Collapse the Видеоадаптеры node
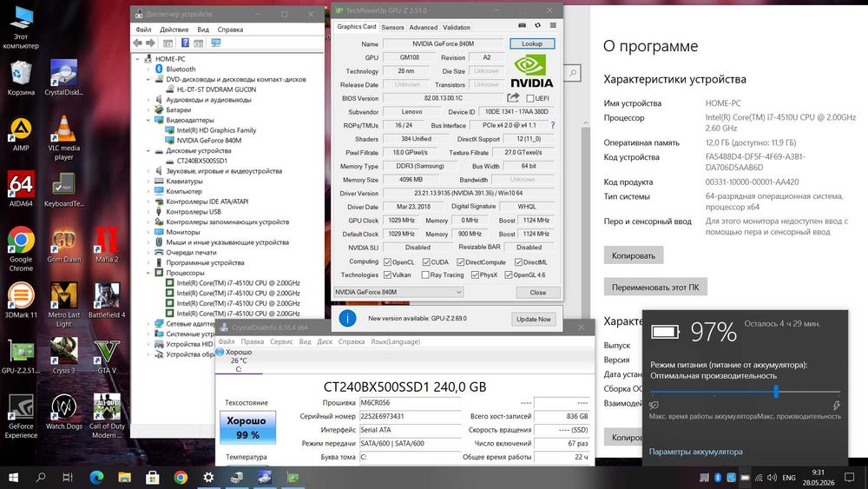The width and height of the screenshot is (868, 489). (x=148, y=120)
